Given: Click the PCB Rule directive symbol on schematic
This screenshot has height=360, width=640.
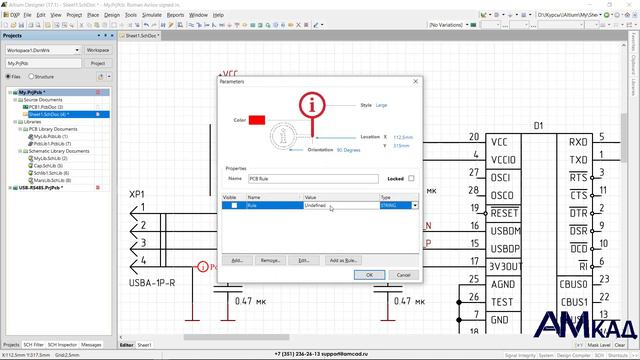Looking at the screenshot, I should (203, 267).
